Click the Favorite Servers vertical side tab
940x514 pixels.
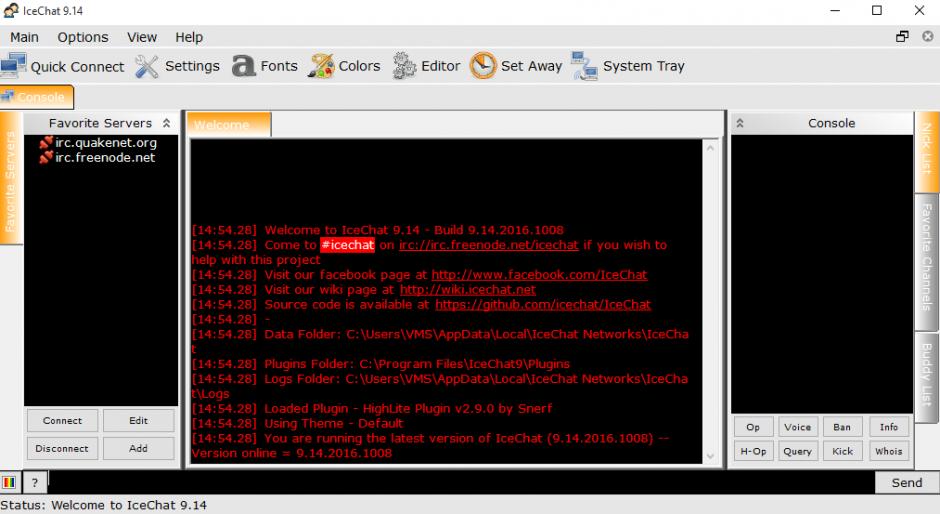click(x=11, y=178)
